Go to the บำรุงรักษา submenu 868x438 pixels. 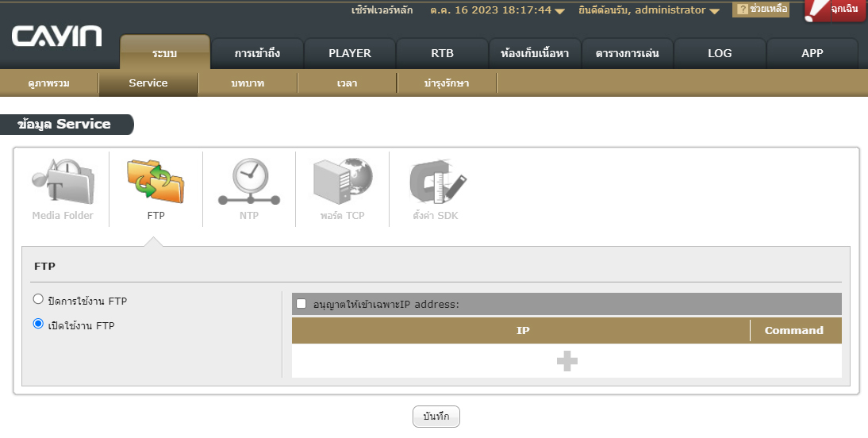(x=447, y=83)
